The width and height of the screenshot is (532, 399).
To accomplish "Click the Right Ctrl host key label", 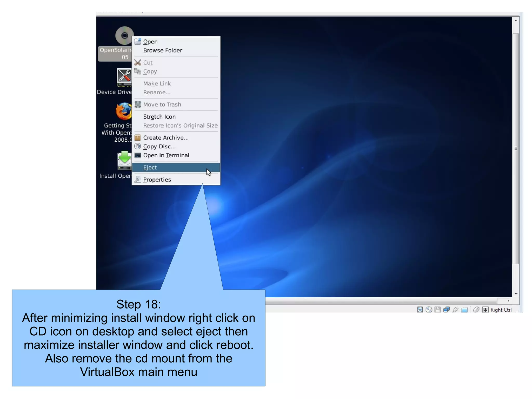I will click(501, 310).
